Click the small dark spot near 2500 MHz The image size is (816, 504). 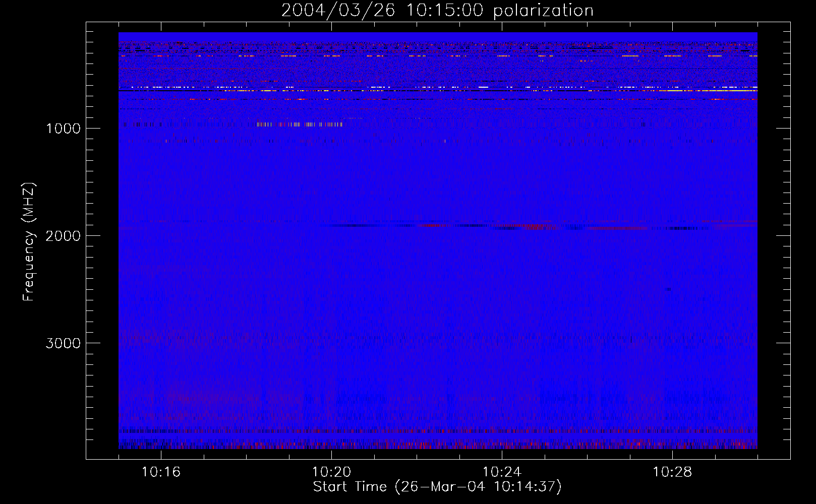[x=669, y=289]
